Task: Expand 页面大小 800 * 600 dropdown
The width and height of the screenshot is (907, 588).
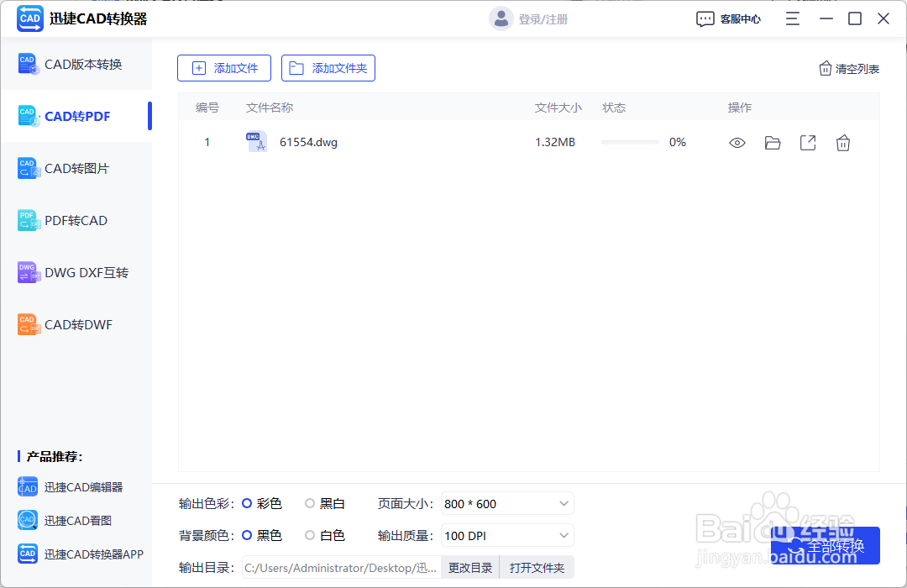Action: coord(507,503)
